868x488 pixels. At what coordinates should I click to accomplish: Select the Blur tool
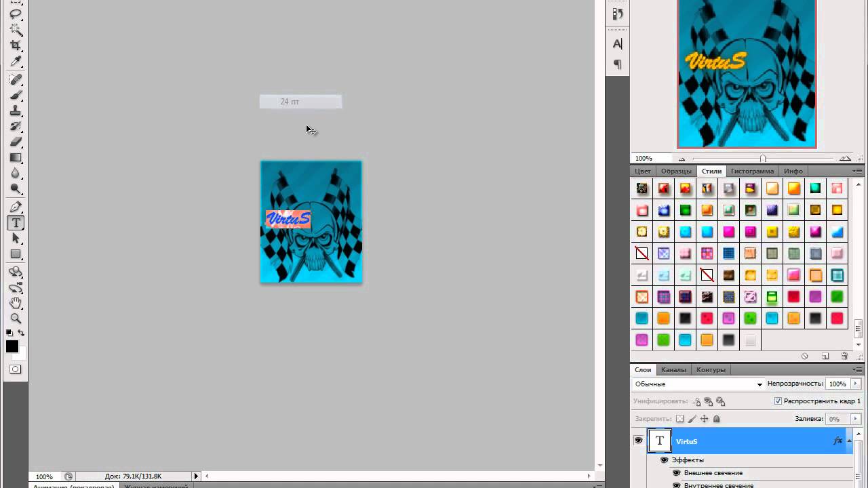pyautogui.click(x=16, y=173)
